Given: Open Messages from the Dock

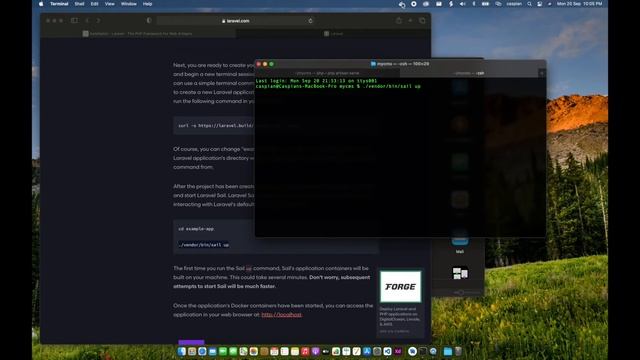Looking at the screenshot, I should coord(233,351).
